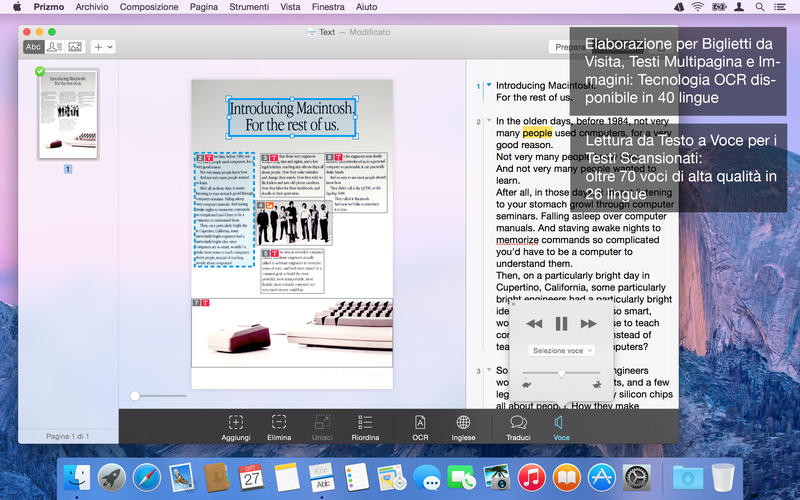Click region 4 image type badge
Screen dimensions: 800x500
pyautogui.click(x=269, y=205)
